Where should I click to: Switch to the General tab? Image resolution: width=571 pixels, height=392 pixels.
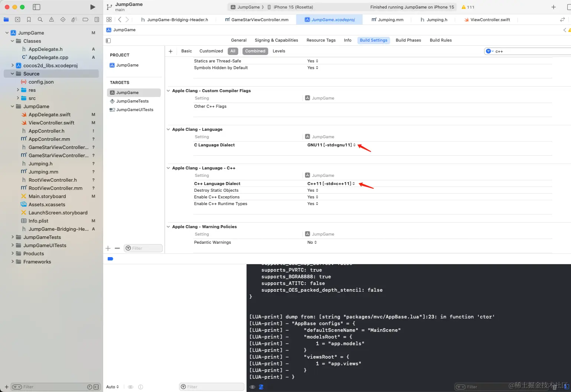pos(239,41)
